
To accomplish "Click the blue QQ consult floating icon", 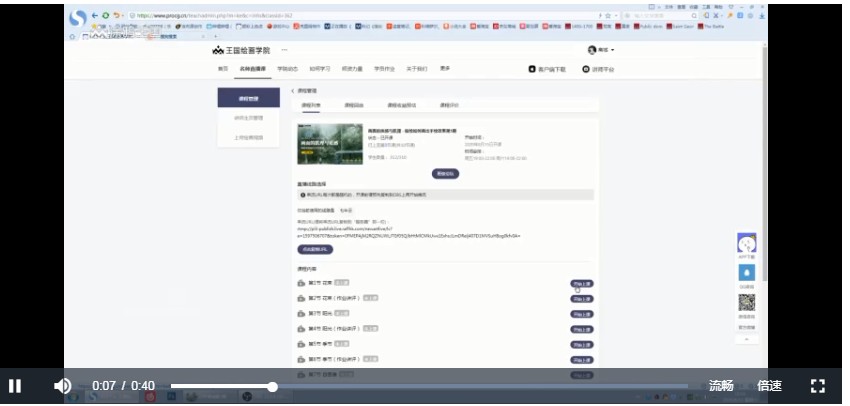I will tap(746, 272).
